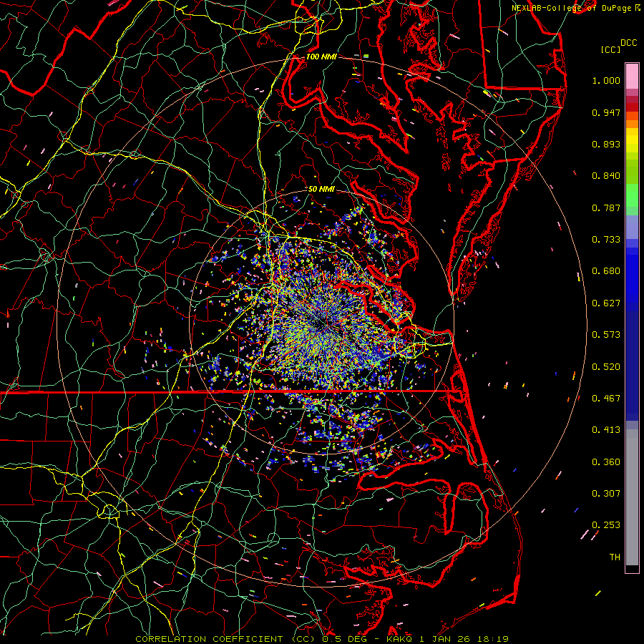Image resolution: width=644 pixels, height=644 pixels.
Task: Click the 0.467 legend value
Action: pyautogui.click(x=606, y=399)
